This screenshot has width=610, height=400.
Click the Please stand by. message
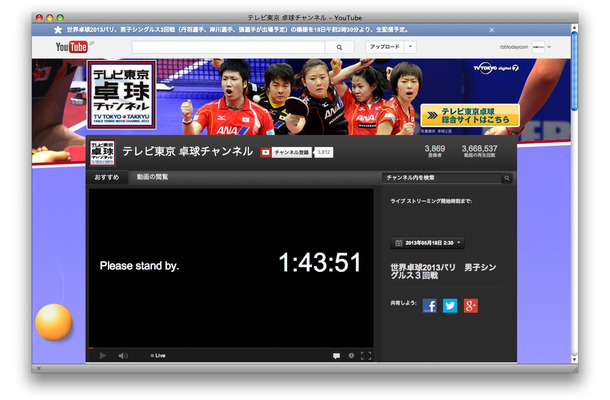[x=139, y=266]
